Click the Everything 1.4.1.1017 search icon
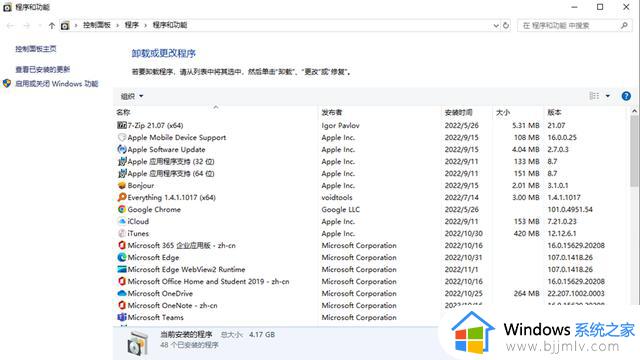This screenshot has height=360, width=640. click(122, 197)
